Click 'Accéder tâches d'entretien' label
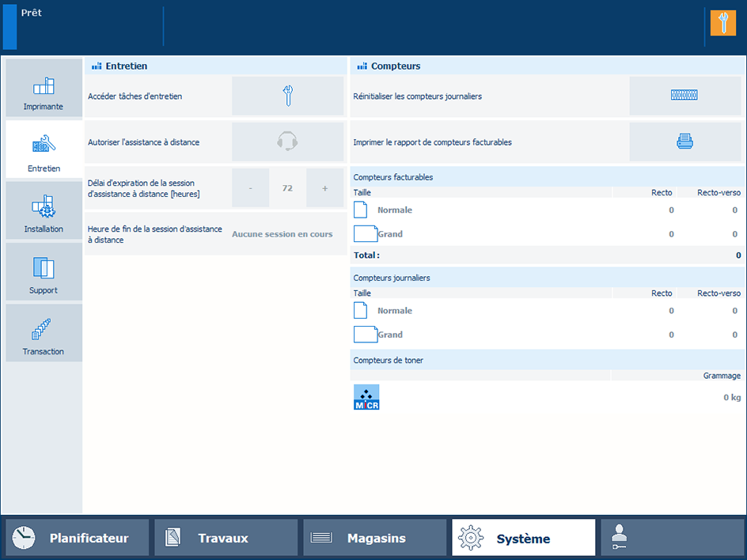Image resolution: width=747 pixels, height=560 pixels. click(135, 96)
